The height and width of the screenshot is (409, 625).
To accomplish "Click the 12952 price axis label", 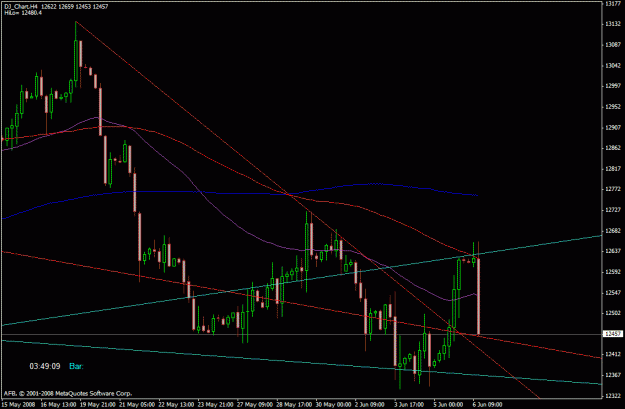I will tap(613, 106).
